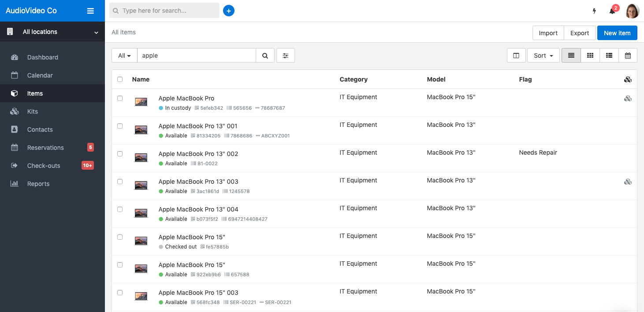The image size is (644, 312).
Task: Click the Export button
Action: (580, 33)
